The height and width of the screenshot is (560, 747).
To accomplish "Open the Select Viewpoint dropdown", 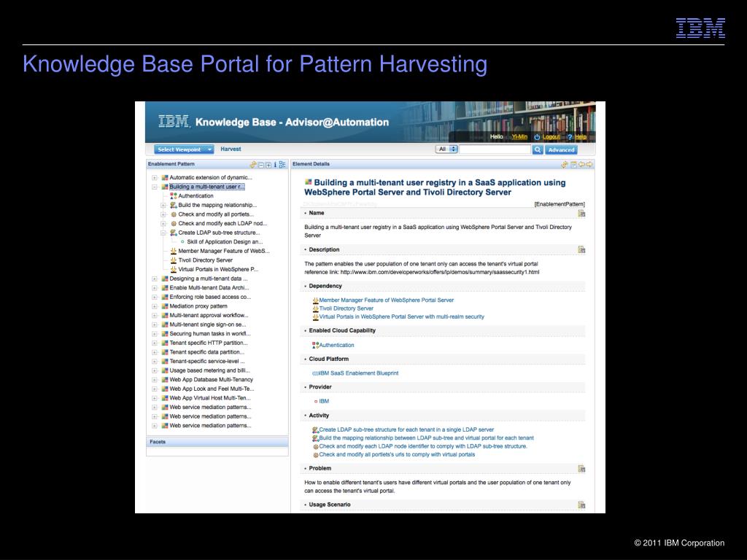I will click(x=184, y=149).
